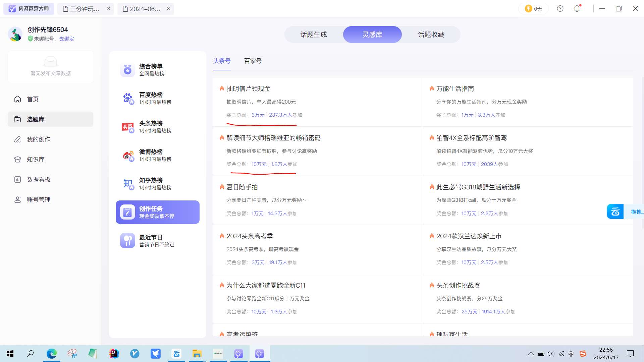Switch to the 话题收藏 tab

tap(431, 35)
